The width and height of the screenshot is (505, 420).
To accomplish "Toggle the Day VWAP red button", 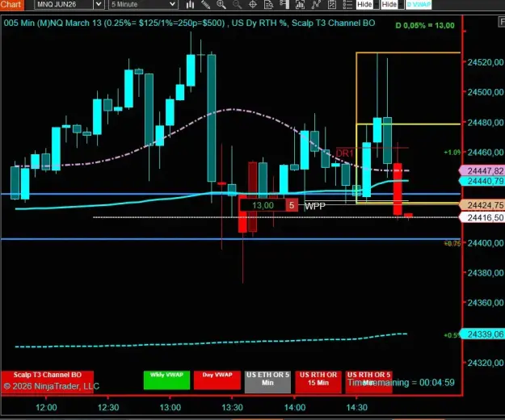I will click(x=217, y=380).
